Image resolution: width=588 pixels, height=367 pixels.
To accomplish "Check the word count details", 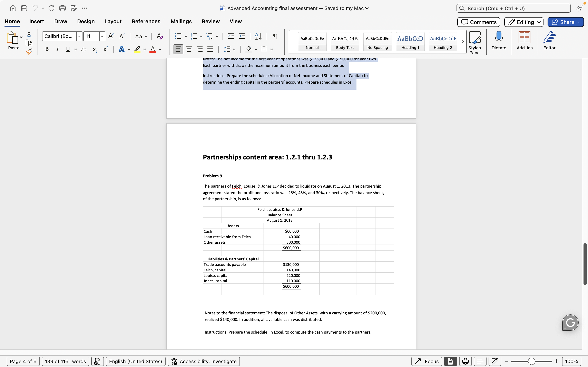I will (x=65, y=361).
